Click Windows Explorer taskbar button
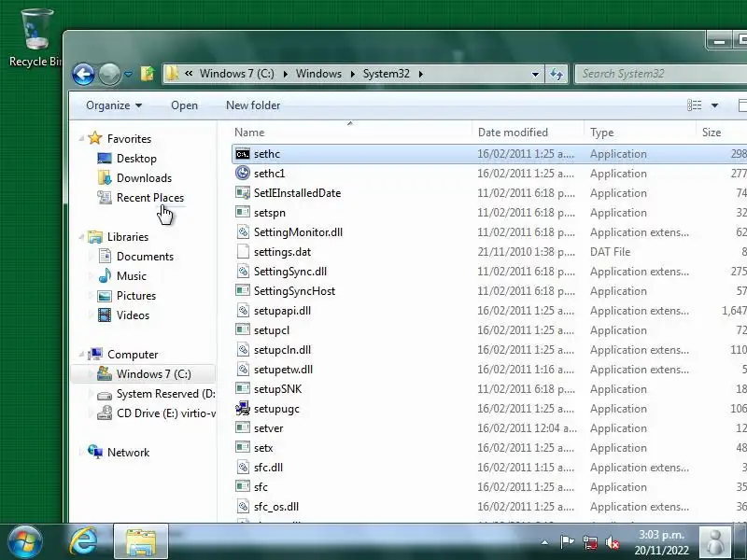747x560 pixels. coord(141,542)
